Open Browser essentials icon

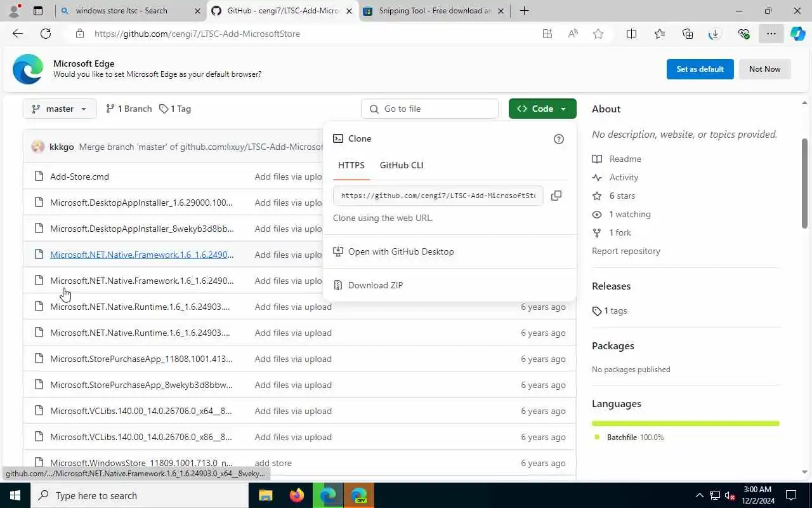pos(743,34)
